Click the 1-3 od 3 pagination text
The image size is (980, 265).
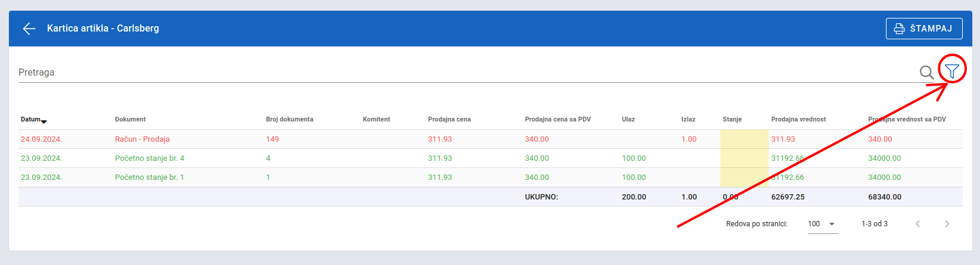click(875, 224)
